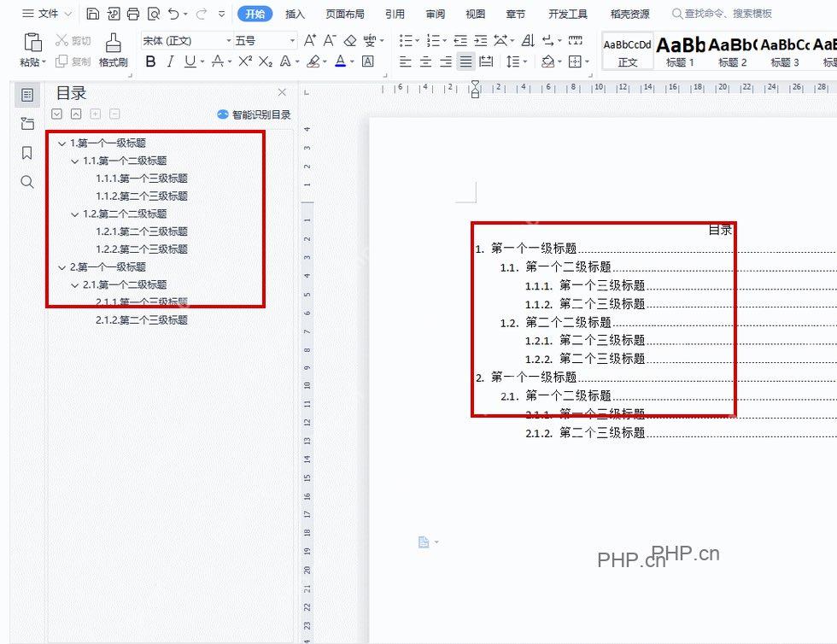837x644 pixels.
Task: Toggle italic formatting
Action: (x=170, y=61)
